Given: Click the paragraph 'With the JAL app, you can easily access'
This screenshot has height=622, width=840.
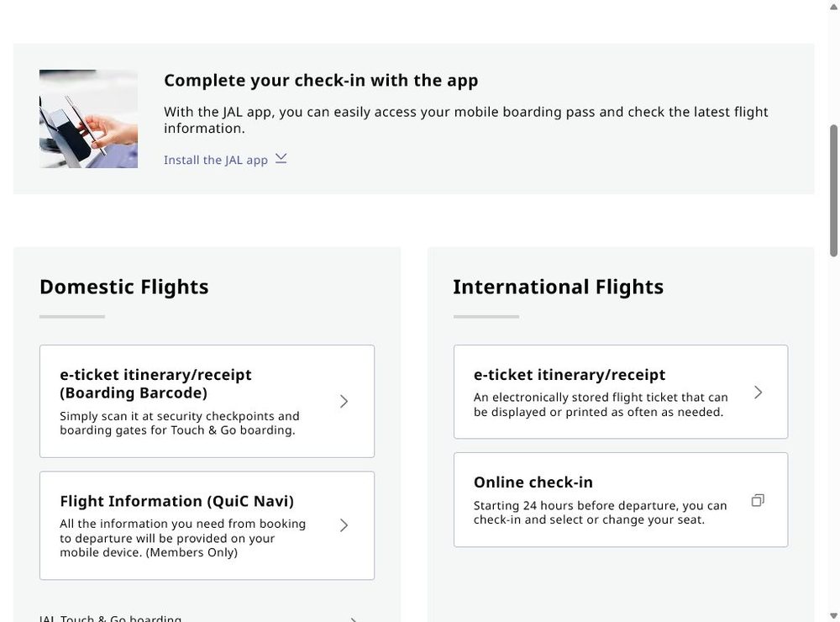Looking at the screenshot, I should point(465,120).
